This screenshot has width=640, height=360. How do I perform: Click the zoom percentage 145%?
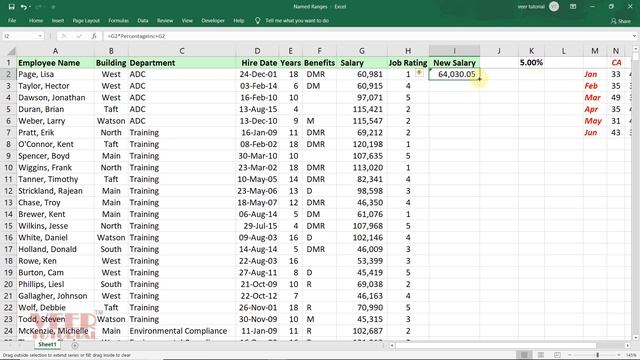pyautogui.click(x=631, y=355)
